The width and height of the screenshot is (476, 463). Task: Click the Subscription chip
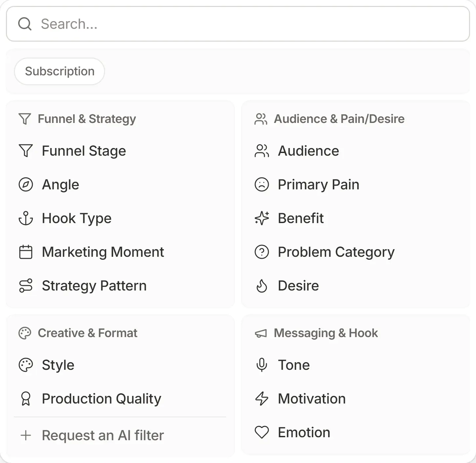point(59,71)
